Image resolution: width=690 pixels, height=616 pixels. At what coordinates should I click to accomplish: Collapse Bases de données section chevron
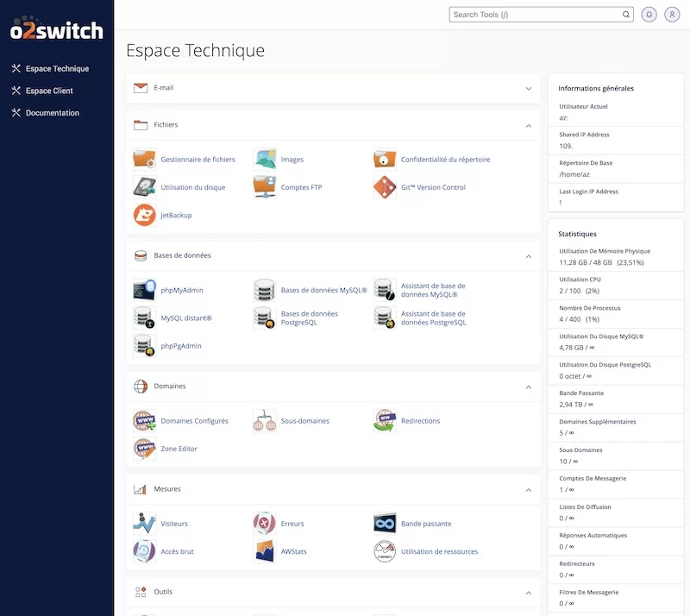coord(529,256)
